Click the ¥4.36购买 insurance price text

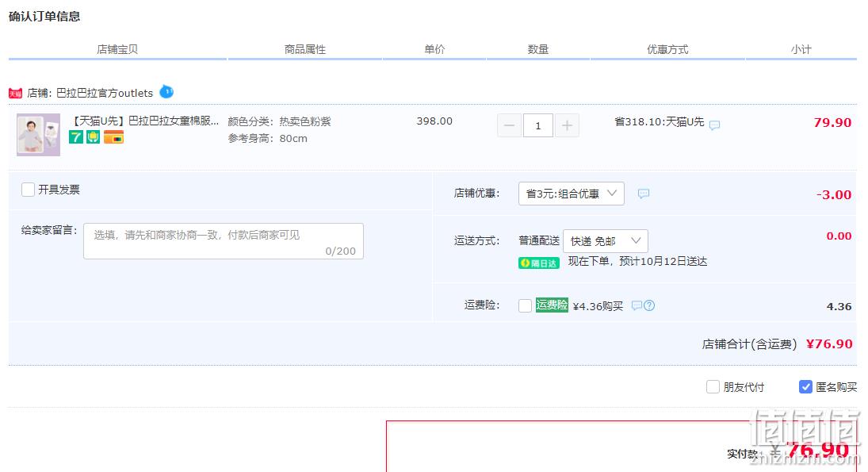(598, 306)
